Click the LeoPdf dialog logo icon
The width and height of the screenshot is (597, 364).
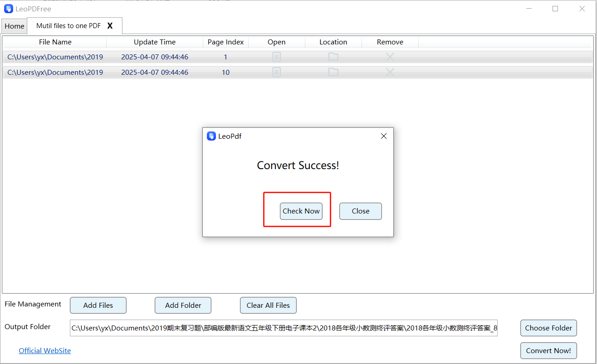click(211, 136)
